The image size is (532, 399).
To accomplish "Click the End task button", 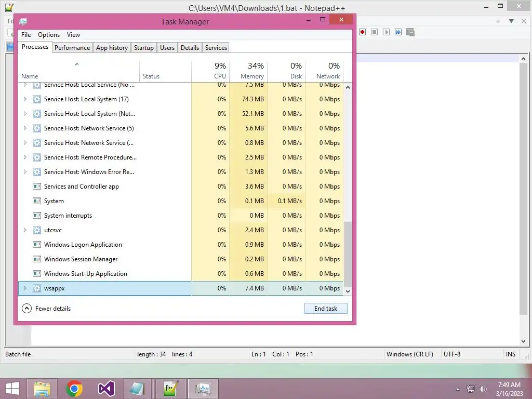I will pyautogui.click(x=326, y=309).
